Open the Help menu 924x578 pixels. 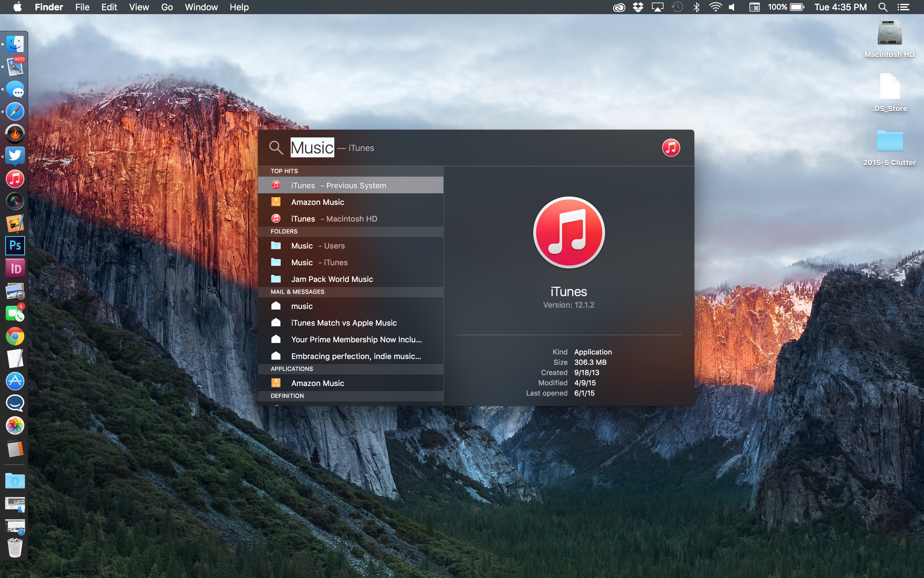pyautogui.click(x=239, y=7)
